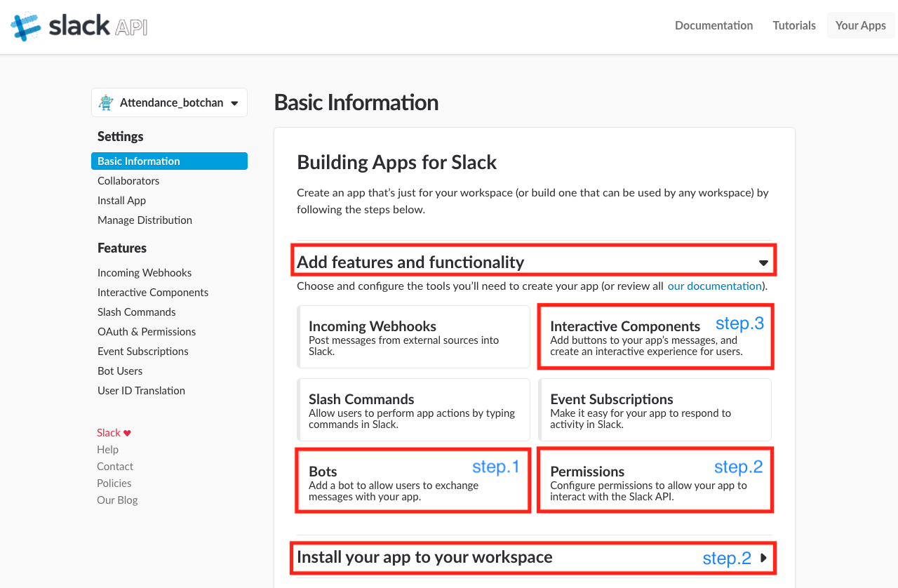Expand Install your app to your workspace
This screenshot has width=898, height=588.
763,558
